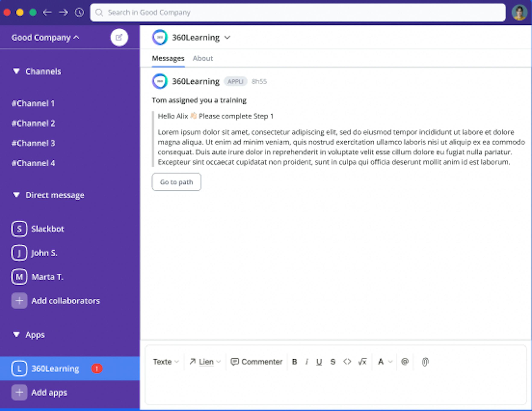Click the text Tom assigned you a training
This screenshot has width=532, height=411.
[x=199, y=100]
